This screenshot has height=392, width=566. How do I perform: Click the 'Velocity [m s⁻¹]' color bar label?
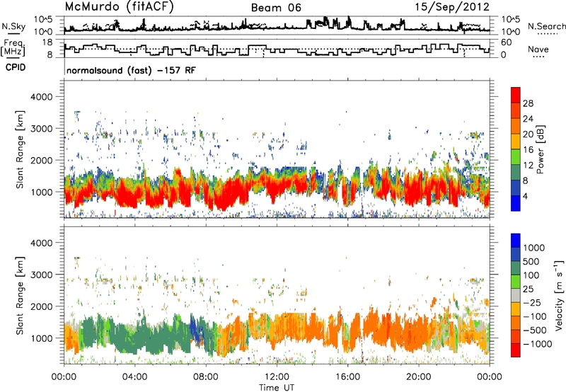pyautogui.click(x=559, y=295)
